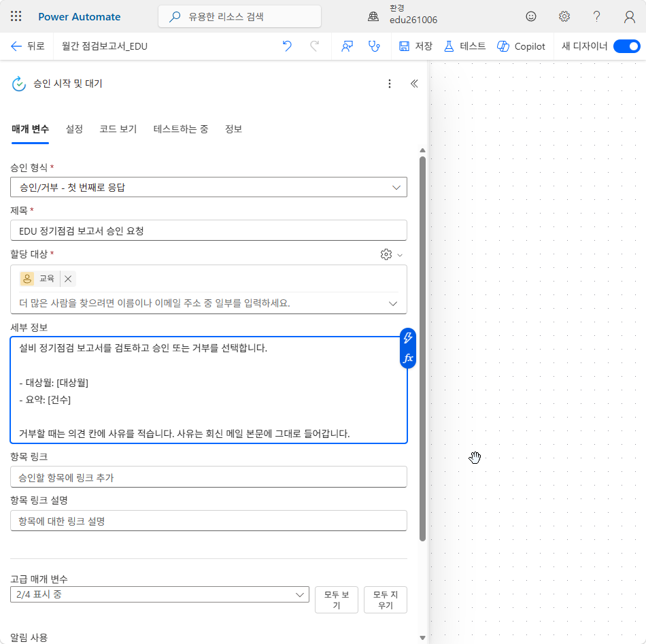Screen dimensions: 646x644
Task: Click the 모두 보기 button
Action: [x=336, y=600]
